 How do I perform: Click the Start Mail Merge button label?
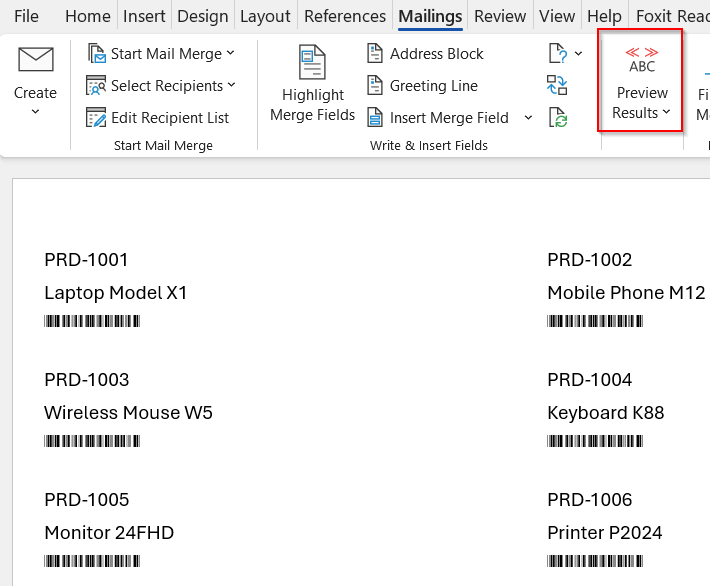coord(166,54)
